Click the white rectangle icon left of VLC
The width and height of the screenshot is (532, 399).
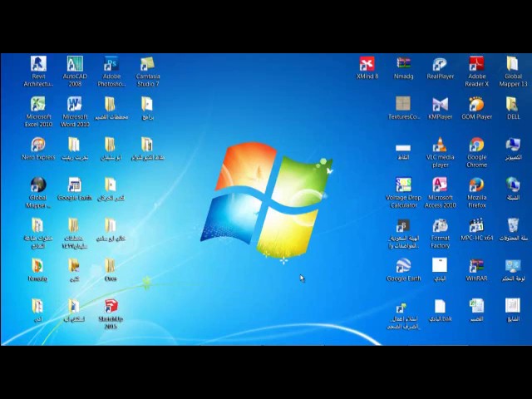(403, 151)
